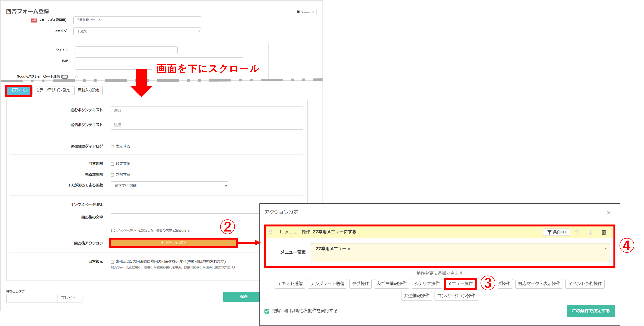Grab the drag handle dots on メニュー操作 action
Image resolution: width=644 pixels, height=326 pixels.
coord(270,232)
